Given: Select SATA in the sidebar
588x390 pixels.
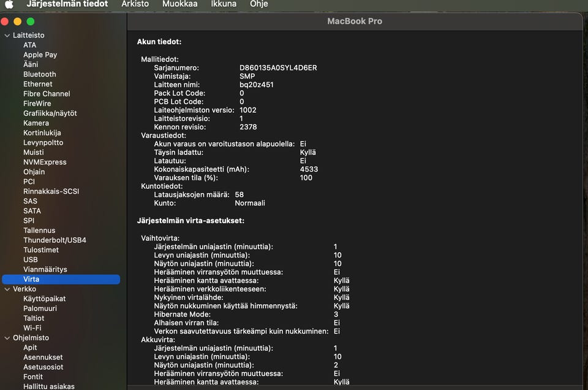Looking at the screenshot, I should tap(32, 211).
